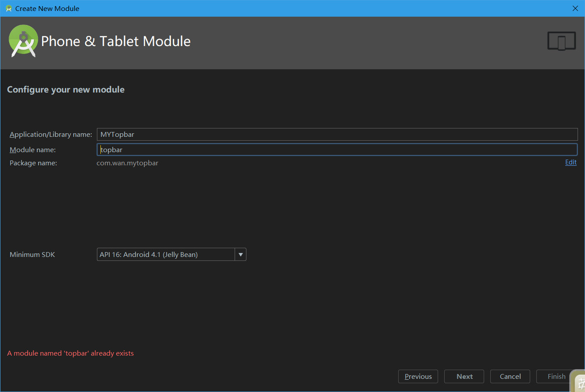This screenshot has height=392, width=585.
Task: Click the 'topbar already exists' error message
Action: coord(71,353)
